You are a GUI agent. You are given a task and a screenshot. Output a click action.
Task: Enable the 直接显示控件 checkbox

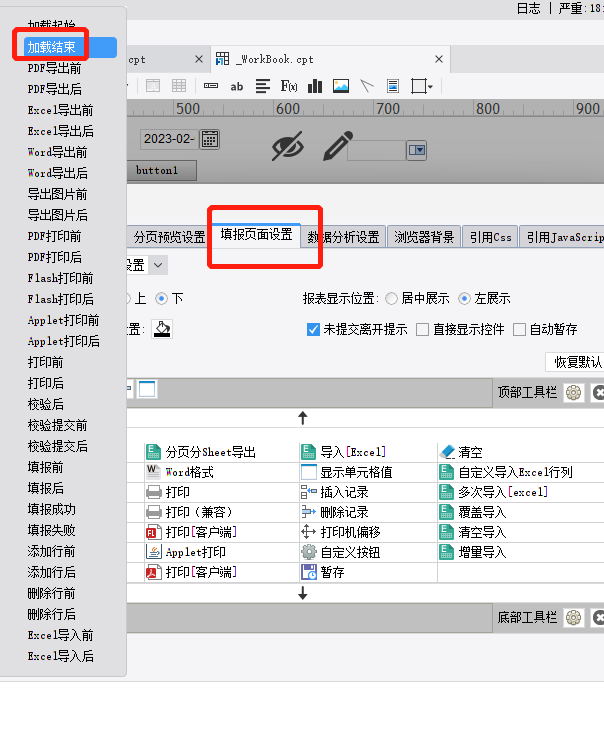423,329
